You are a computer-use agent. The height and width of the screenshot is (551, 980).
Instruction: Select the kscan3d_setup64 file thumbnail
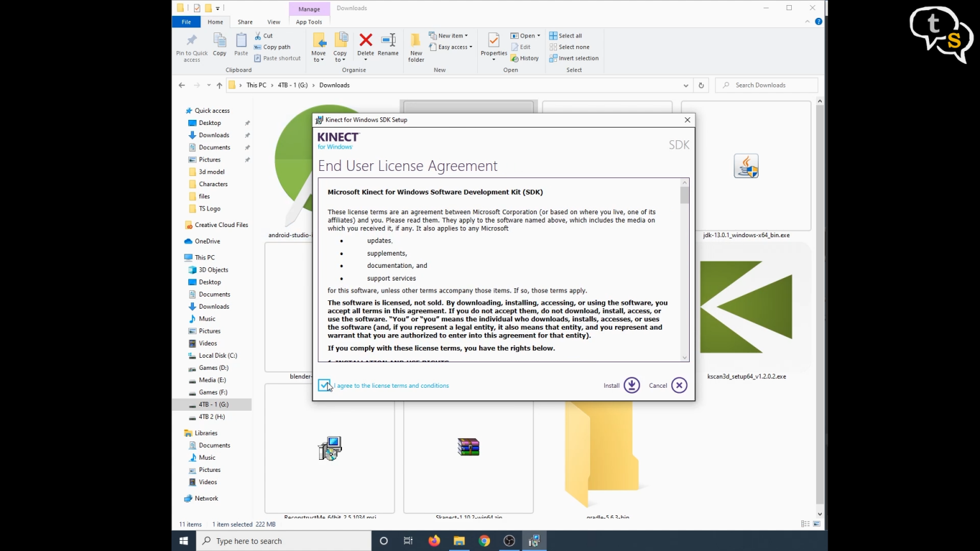pyautogui.click(x=746, y=307)
